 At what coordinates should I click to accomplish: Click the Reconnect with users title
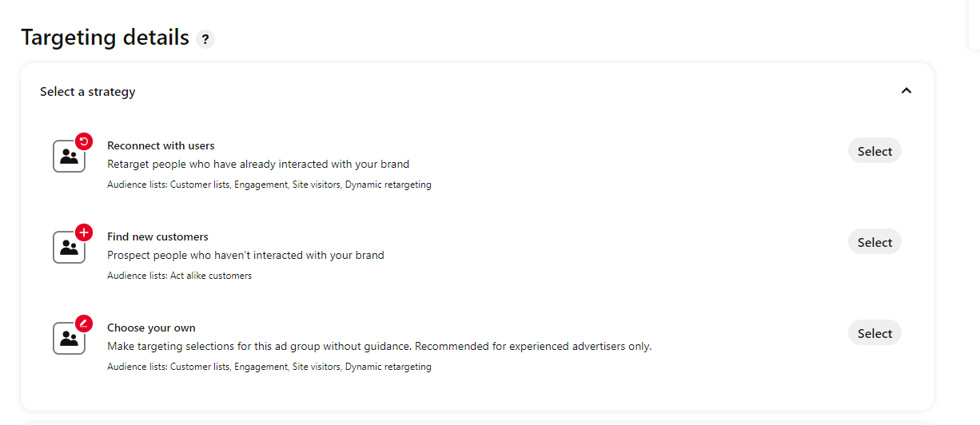[161, 145]
